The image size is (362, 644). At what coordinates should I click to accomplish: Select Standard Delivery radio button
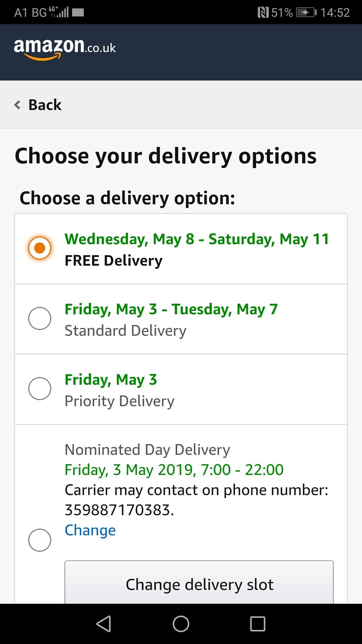[x=40, y=318]
